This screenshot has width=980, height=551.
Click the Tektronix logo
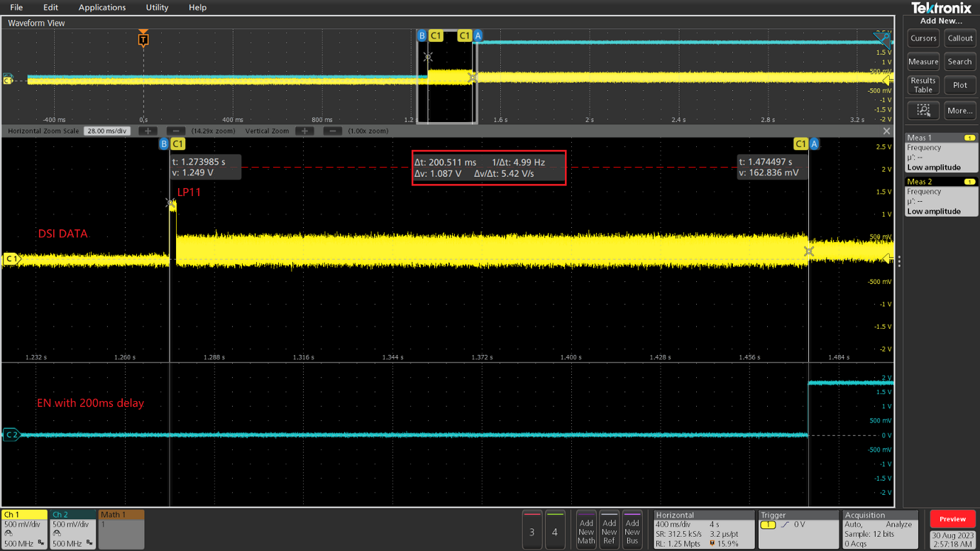click(x=941, y=8)
